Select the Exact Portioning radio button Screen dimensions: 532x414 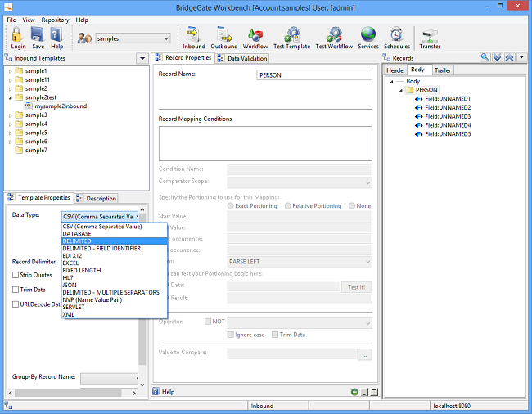(x=230, y=206)
